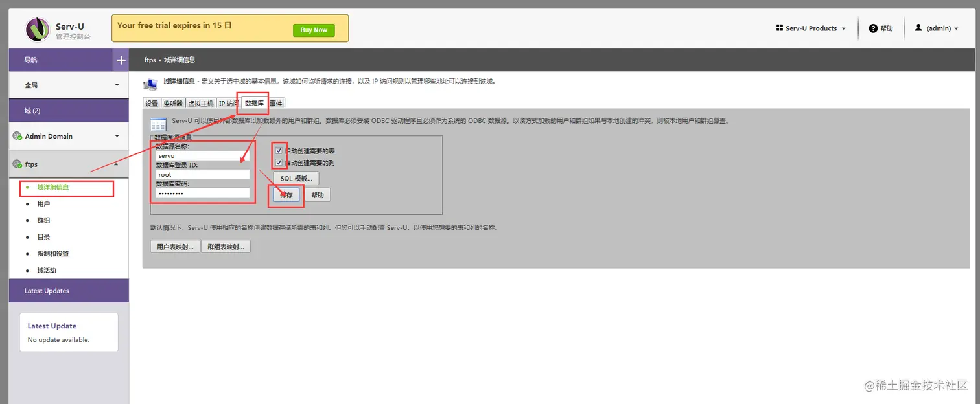Click the Serv-U logo icon
Image resolution: width=980 pixels, height=404 pixels.
[x=37, y=29]
